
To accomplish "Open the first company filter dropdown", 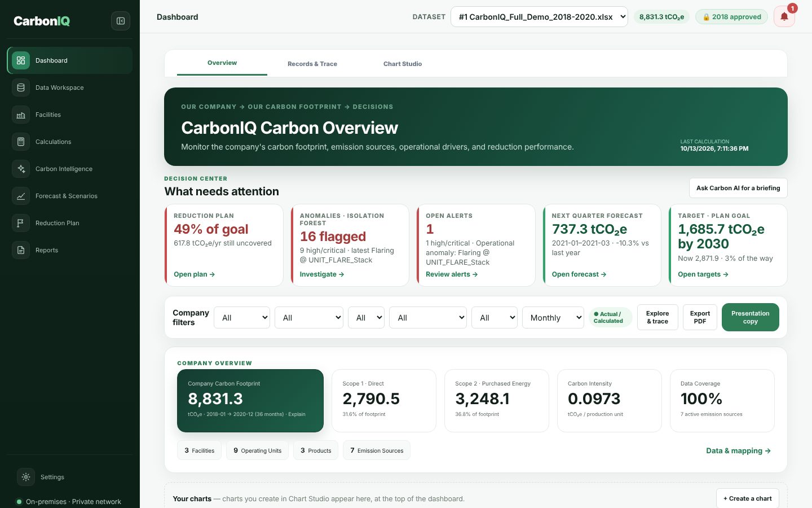I will pyautogui.click(x=242, y=318).
